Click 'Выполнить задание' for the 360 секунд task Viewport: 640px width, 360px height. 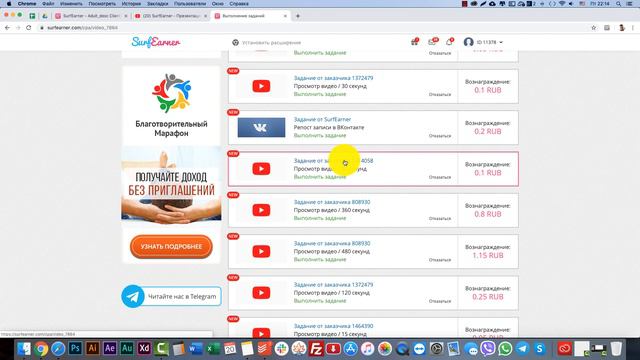pyautogui.click(x=320, y=218)
